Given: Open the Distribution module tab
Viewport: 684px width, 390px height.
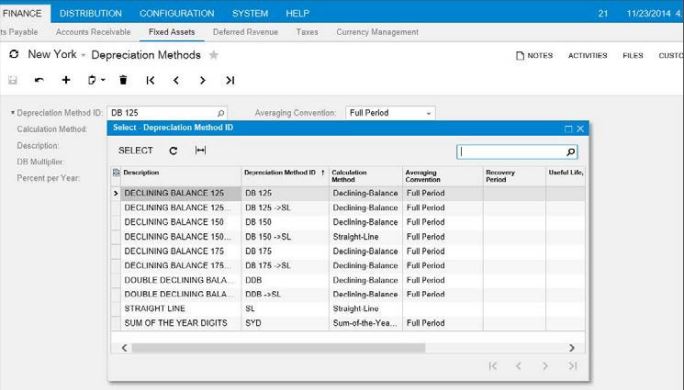Looking at the screenshot, I should [91, 13].
